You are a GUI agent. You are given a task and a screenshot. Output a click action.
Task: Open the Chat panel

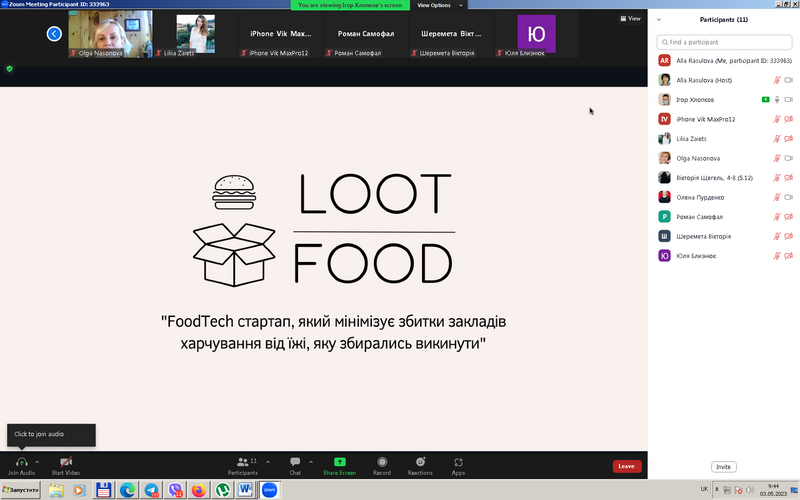tap(295, 466)
